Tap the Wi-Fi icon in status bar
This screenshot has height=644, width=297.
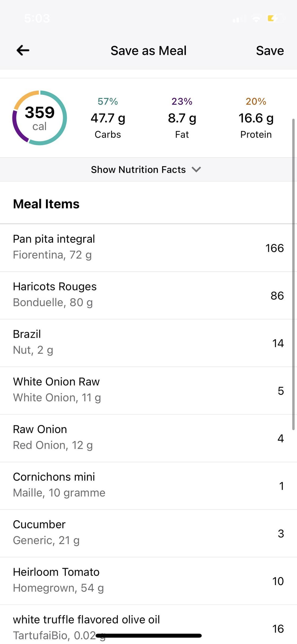(x=256, y=19)
